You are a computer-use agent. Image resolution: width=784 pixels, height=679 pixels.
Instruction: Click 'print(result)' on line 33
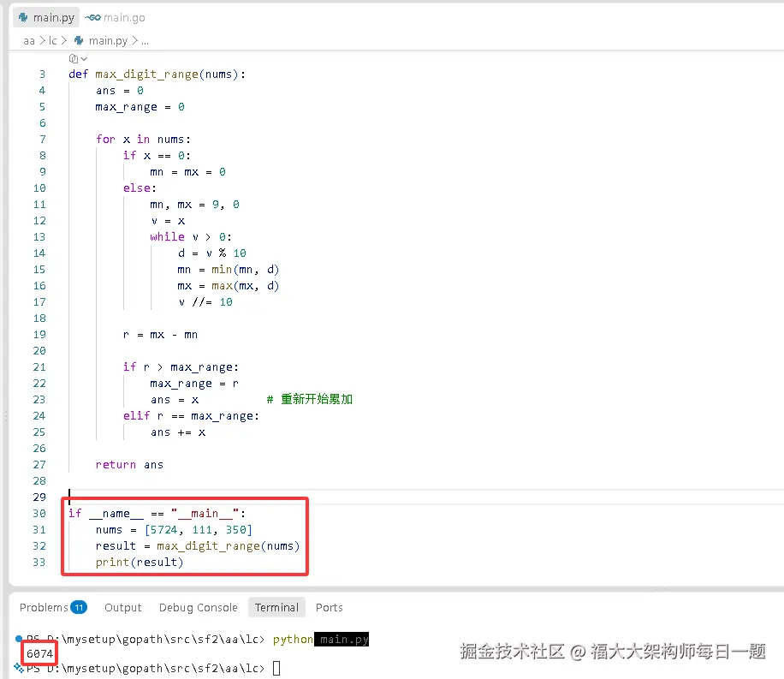click(x=140, y=562)
